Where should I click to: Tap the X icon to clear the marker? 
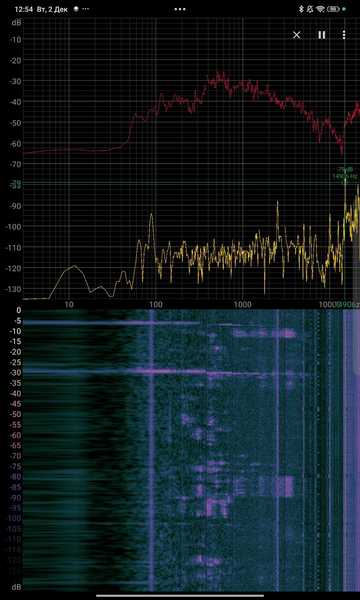tap(296, 35)
